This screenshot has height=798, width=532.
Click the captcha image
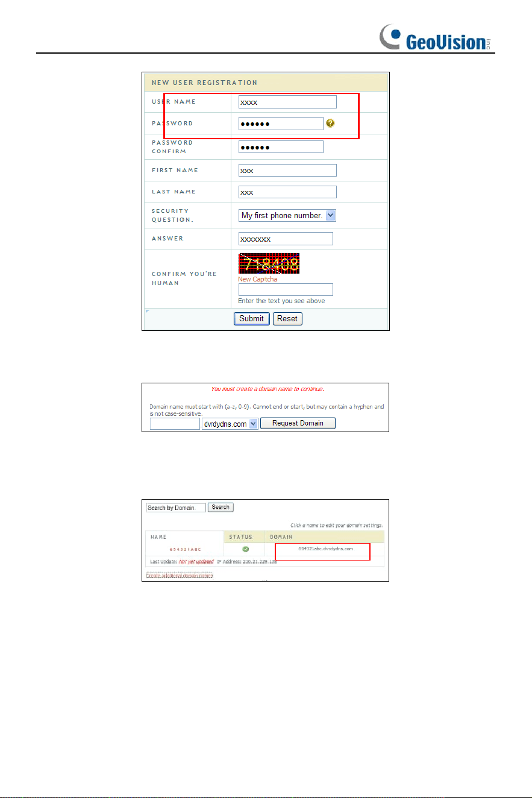point(269,264)
